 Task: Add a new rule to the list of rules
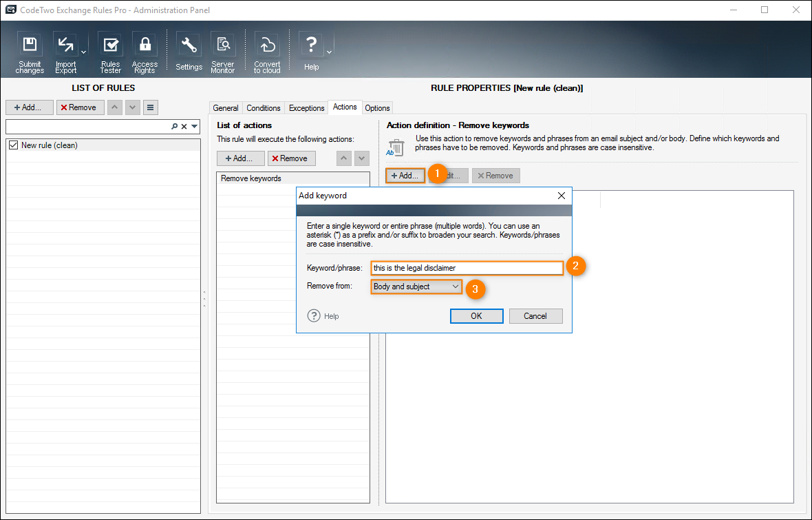29,107
